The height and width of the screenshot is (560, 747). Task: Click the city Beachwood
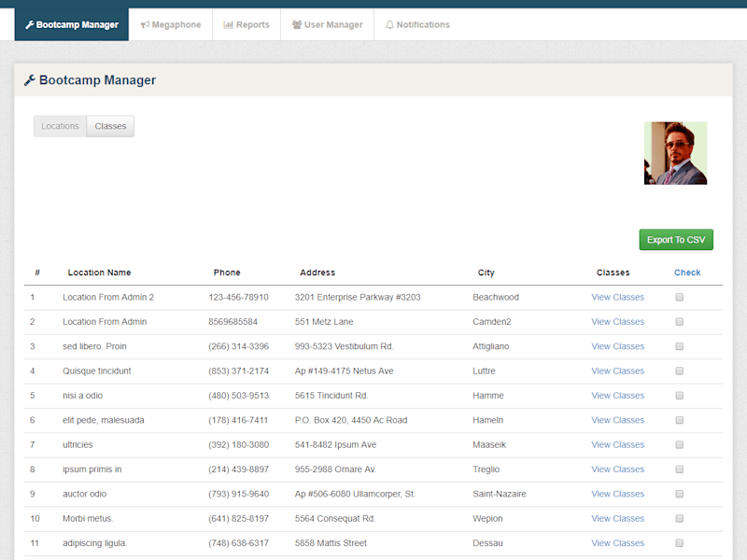(496, 297)
